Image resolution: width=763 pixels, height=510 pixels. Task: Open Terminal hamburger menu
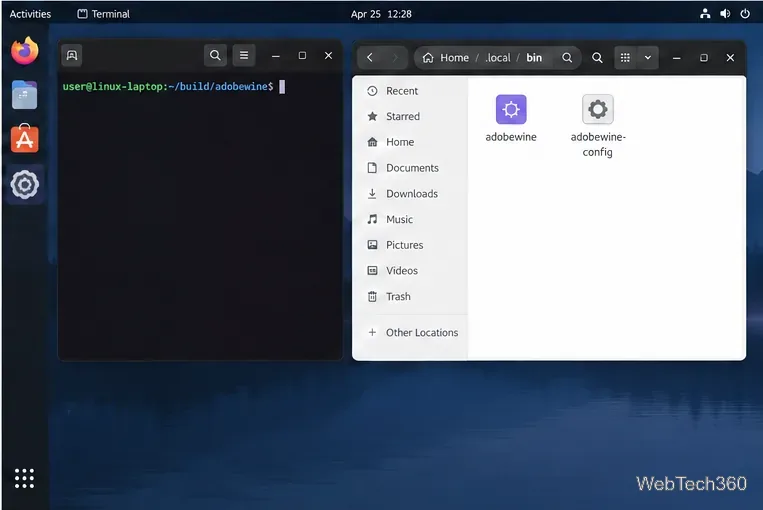point(244,55)
